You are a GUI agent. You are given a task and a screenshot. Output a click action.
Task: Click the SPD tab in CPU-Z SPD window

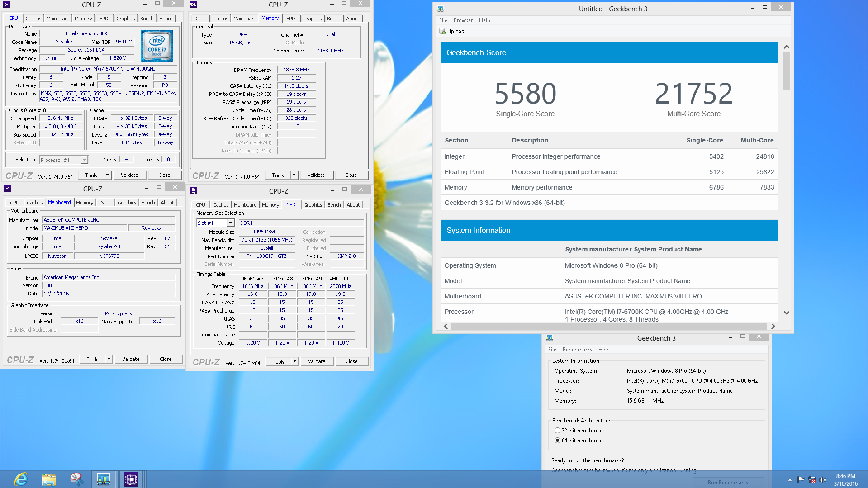(291, 204)
